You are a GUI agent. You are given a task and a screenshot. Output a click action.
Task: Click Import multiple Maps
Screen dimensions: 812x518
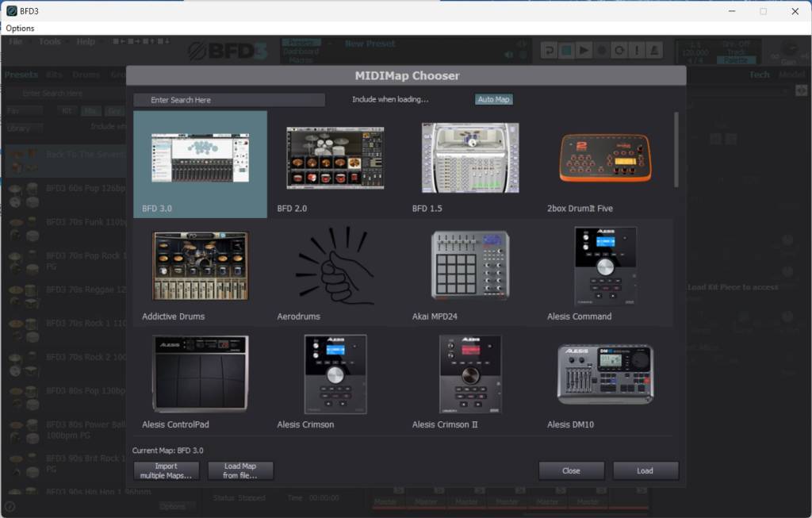point(166,470)
